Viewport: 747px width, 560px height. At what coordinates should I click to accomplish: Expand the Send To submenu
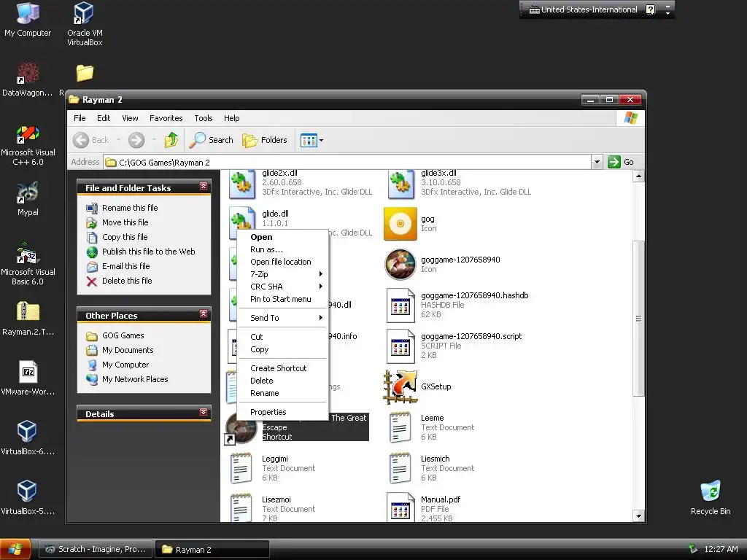[282, 318]
